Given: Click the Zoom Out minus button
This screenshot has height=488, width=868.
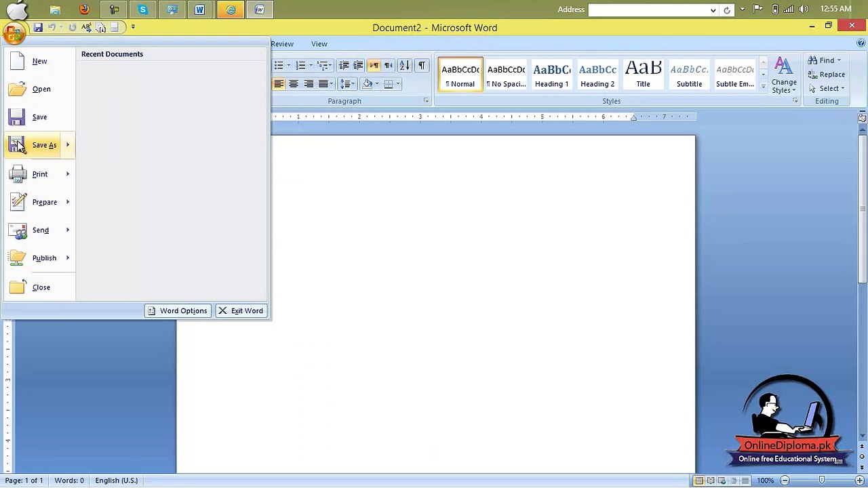Looking at the screenshot, I should coord(785,481).
